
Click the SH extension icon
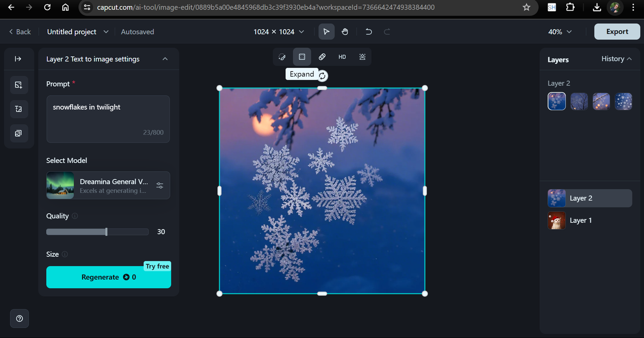[x=551, y=8]
